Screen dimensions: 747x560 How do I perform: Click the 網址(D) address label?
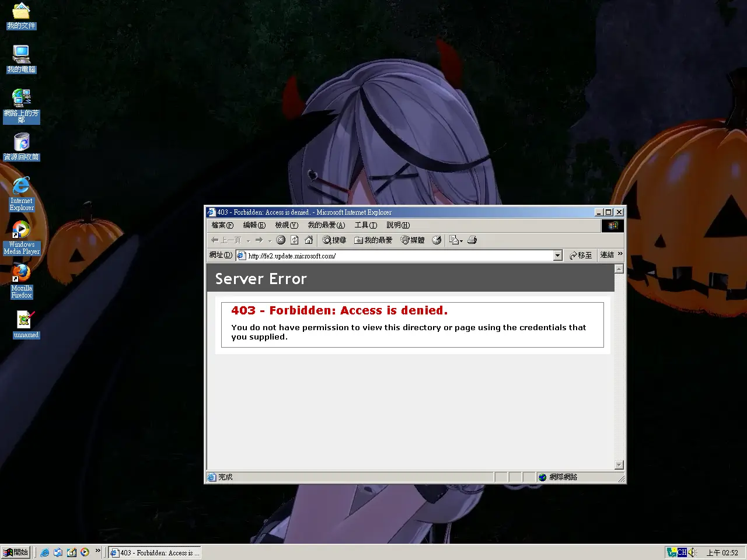tap(221, 255)
